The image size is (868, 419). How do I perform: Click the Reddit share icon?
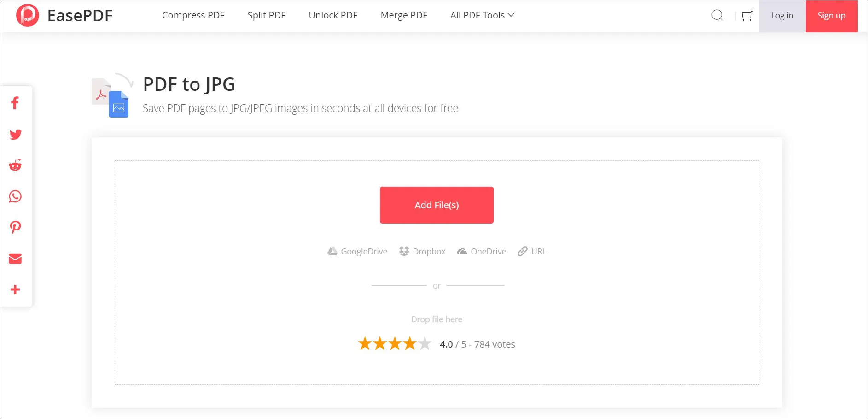pos(16,165)
